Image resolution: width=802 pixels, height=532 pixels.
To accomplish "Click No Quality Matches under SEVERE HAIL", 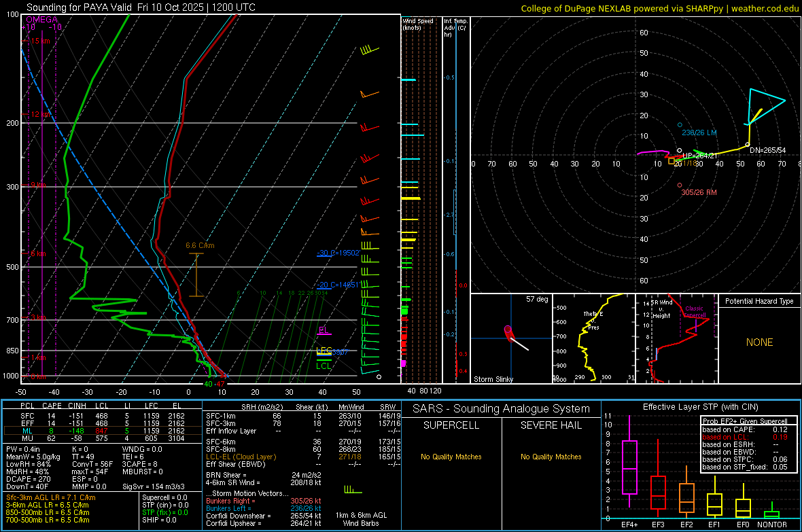I will 551,457.
